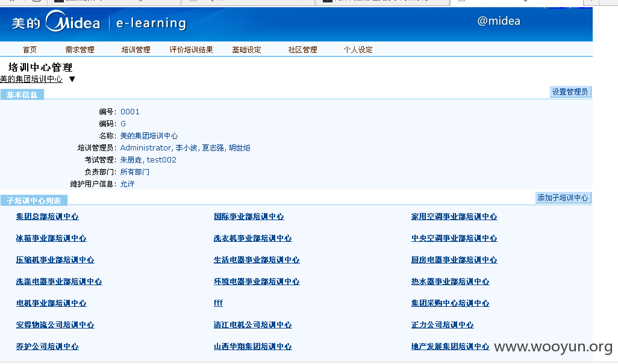Open 清江电机公司培训中心 link
Screen dimensions: 618x364
click(x=252, y=325)
